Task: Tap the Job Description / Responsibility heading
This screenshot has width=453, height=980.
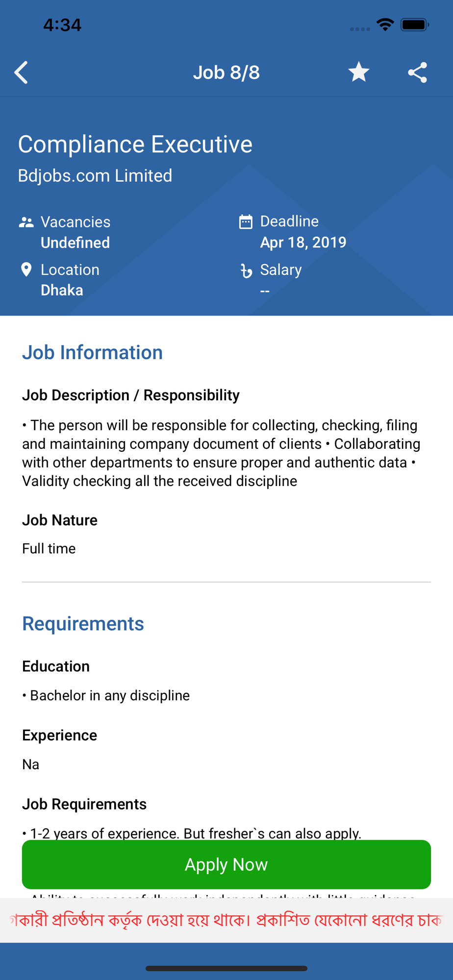Action: pyautogui.click(x=131, y=395)
